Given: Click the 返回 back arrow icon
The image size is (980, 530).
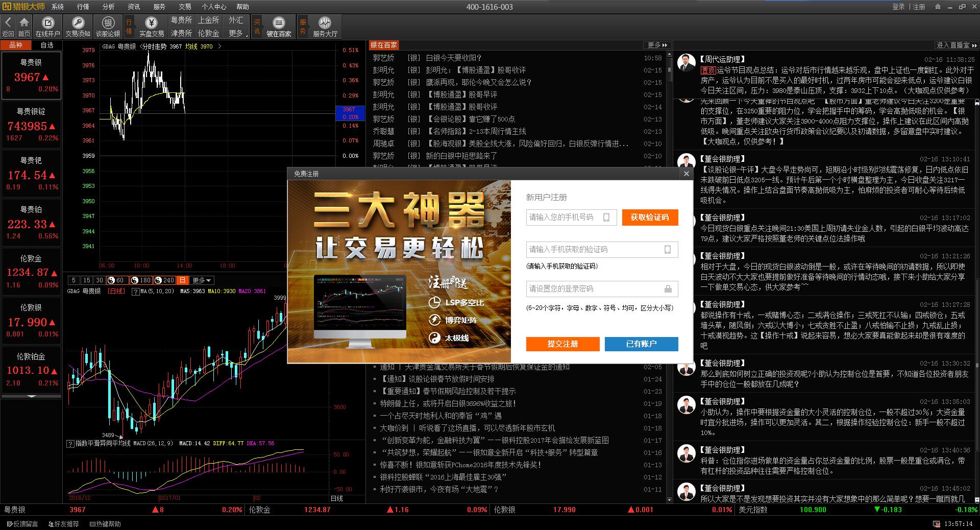Looking at the screenshot, I should coord(8,23).
